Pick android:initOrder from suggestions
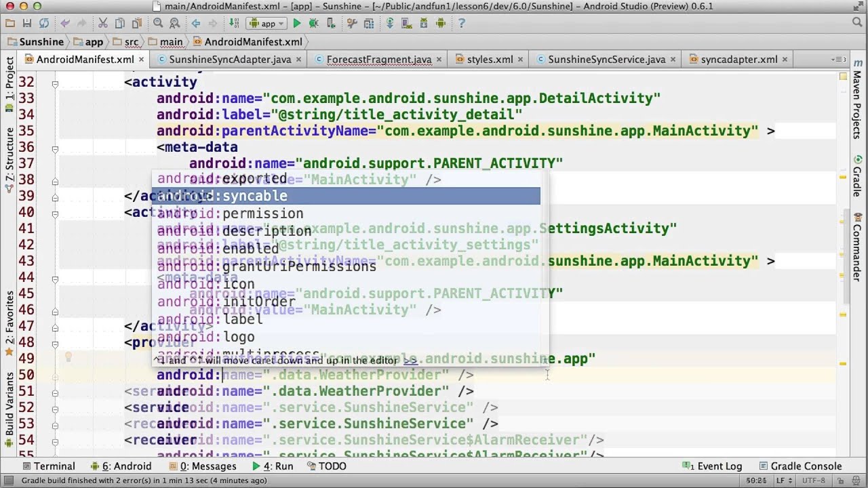868x488 pixels. [x=346, y=302]
